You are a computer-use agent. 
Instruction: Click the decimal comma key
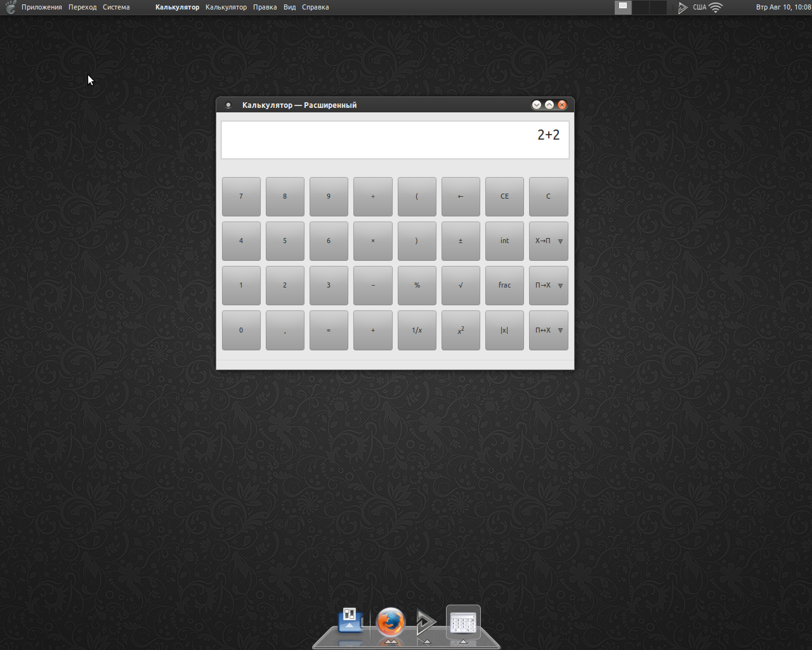tap(285, 330)
